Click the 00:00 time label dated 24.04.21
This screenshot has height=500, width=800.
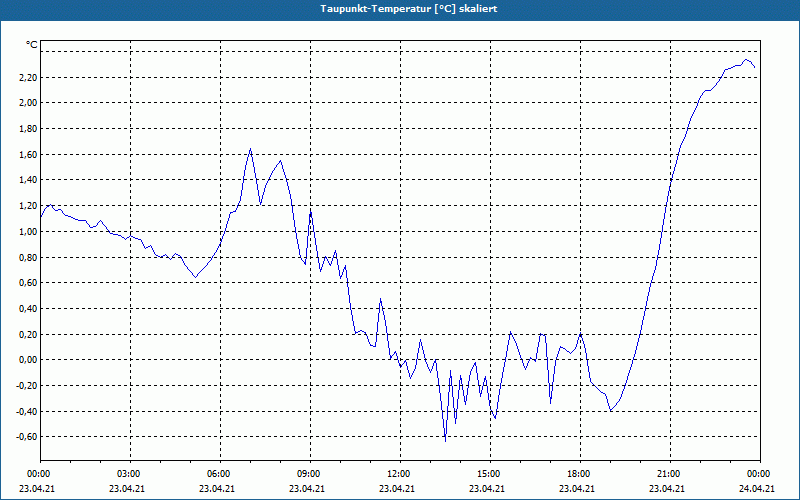click(x=757, y=474)
